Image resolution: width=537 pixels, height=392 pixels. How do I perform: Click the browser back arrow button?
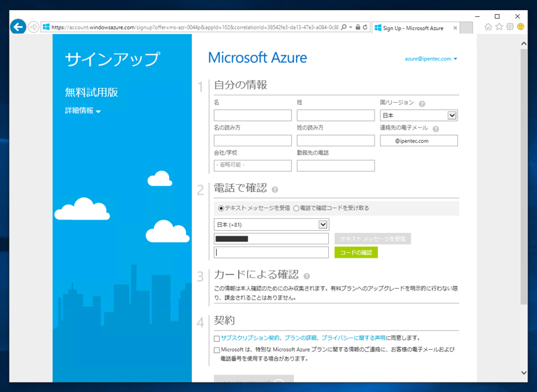18,27
